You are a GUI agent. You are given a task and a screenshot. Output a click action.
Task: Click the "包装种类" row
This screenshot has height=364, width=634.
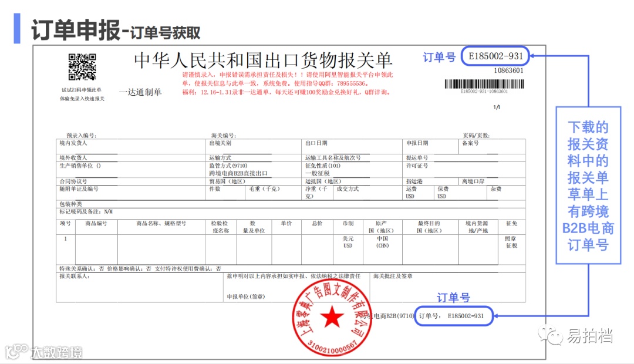coord(291,204)
